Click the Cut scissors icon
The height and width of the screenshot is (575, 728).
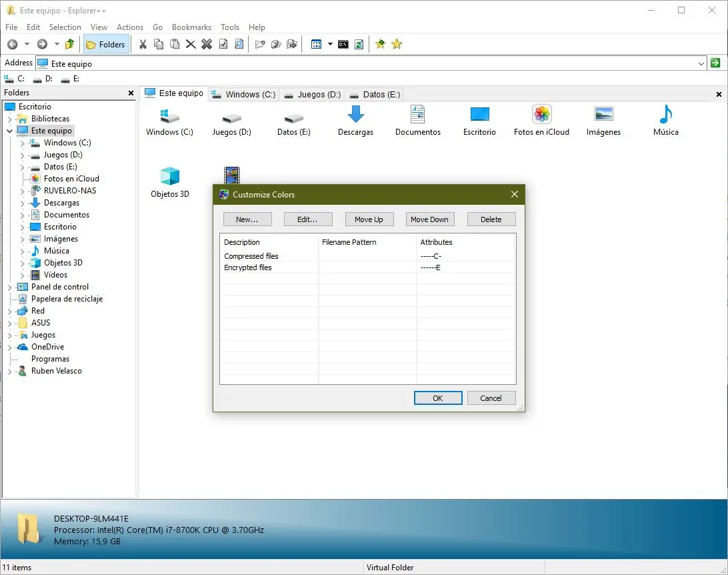pos(143,44)
